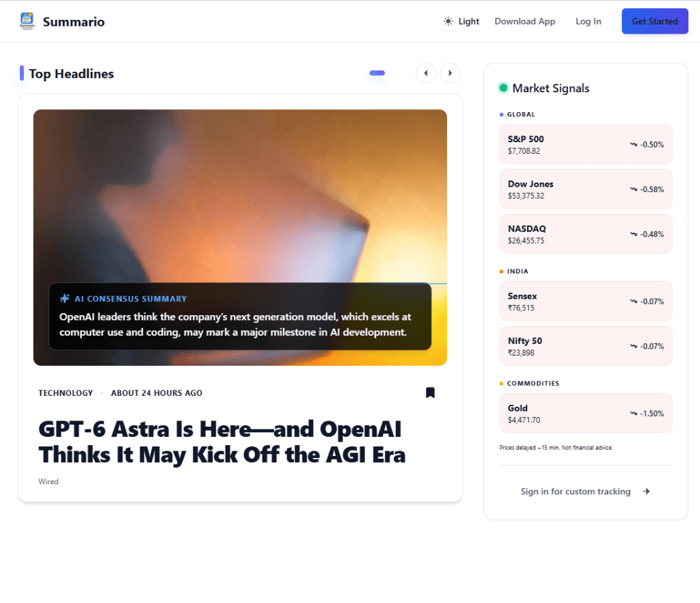Screen dimensions: 700x603
Task: Click the Market Signals heading
Action: coord(551,88)
